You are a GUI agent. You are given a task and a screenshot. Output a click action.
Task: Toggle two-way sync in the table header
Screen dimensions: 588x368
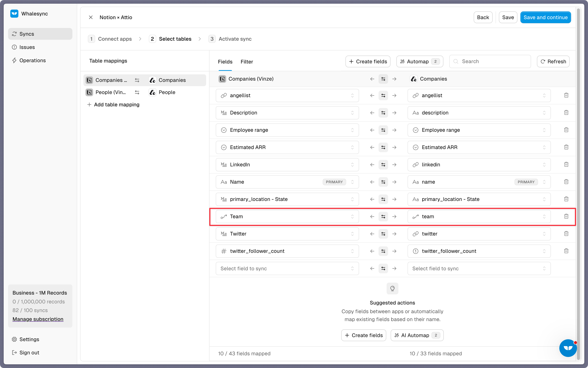383,79
